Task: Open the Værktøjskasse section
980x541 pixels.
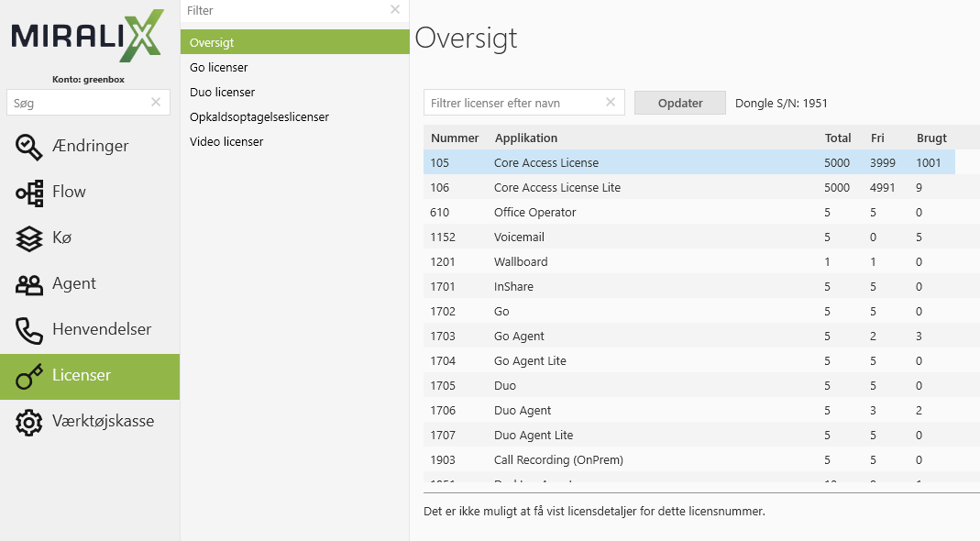Action: click(x=90, y=421)
